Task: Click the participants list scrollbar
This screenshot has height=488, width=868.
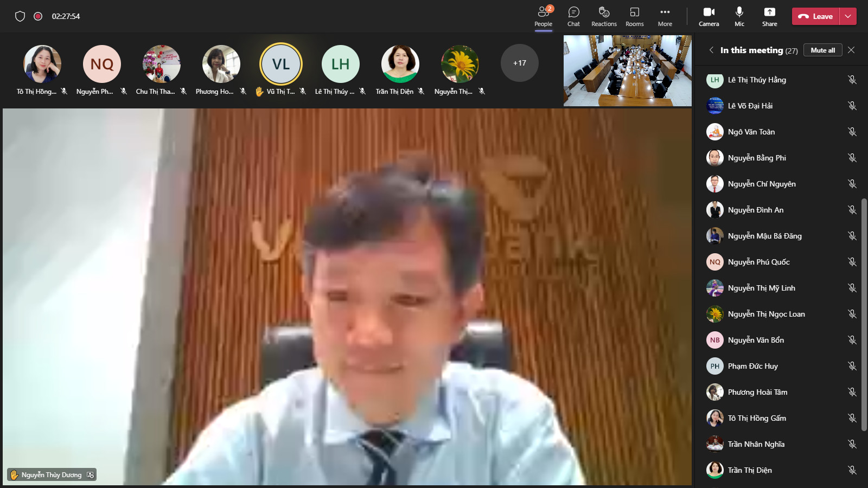Action: coord(864,314)
